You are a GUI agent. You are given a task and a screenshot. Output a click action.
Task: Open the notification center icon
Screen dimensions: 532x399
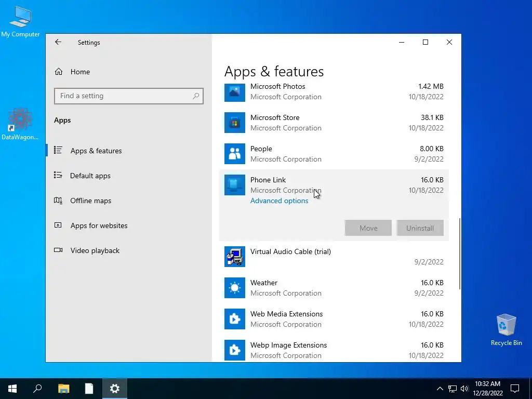click(515, 389)
